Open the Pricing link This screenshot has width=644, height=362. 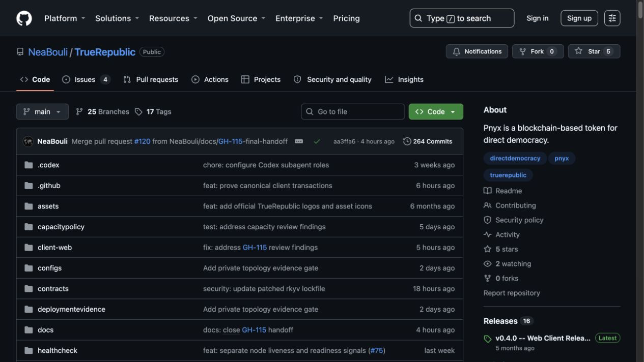(346, 18)
